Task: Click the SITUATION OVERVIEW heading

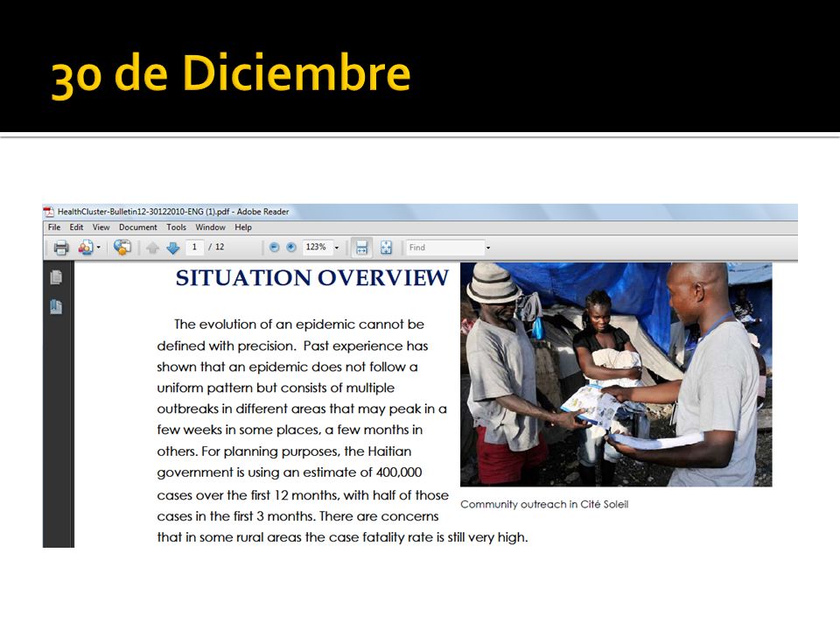Action: tap(312, 277)
